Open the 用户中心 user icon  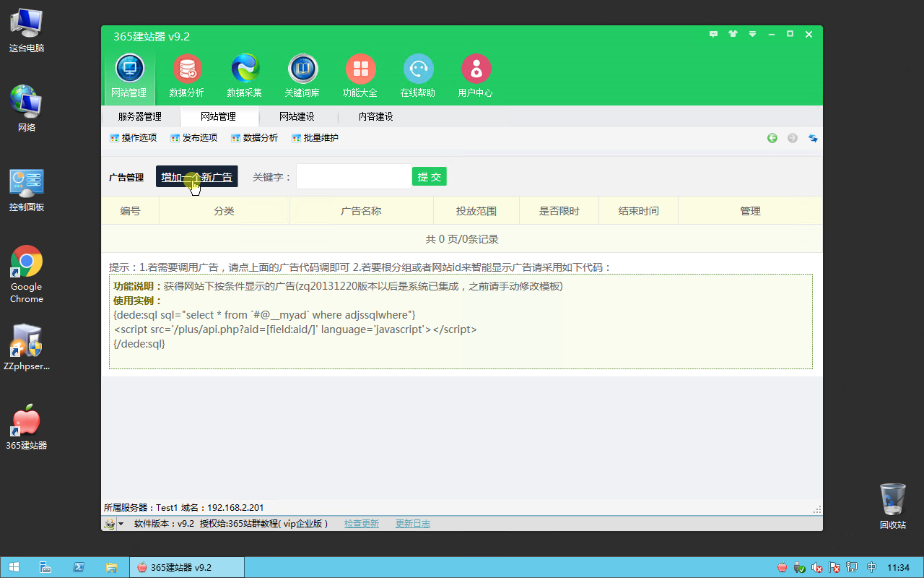[476, 76]
